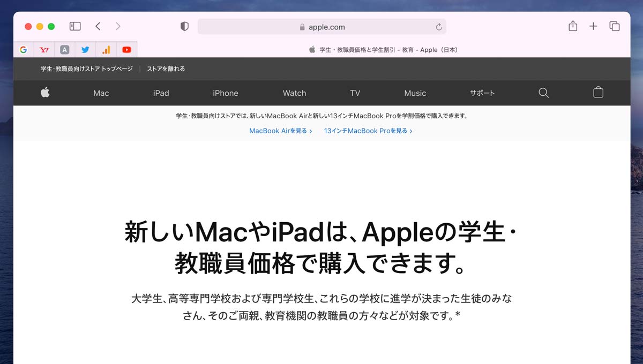
Task: Select the 学生・教職員価格と学生割引 tab title
Action: [x=383, y=50]
